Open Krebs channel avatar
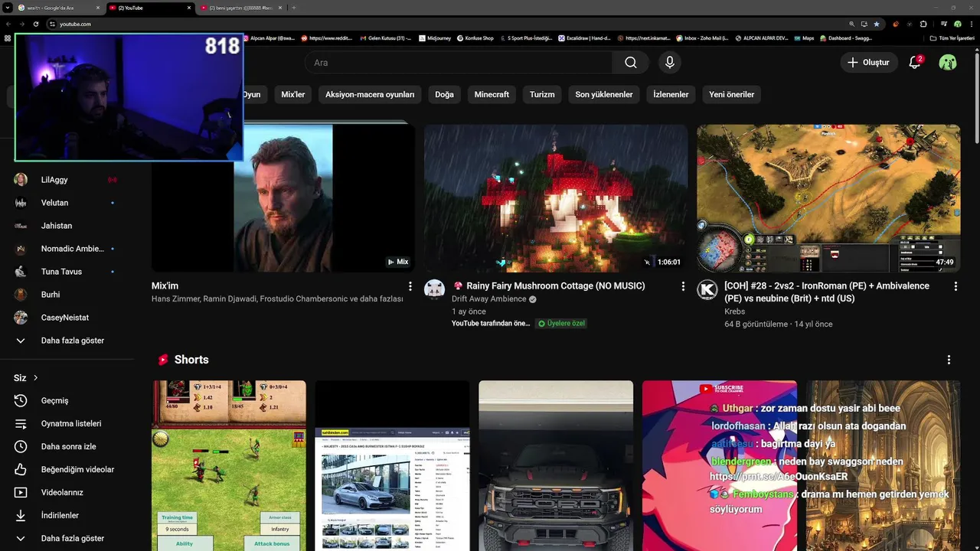The height and width of the screenshot is (551, 980). [707, 290]
